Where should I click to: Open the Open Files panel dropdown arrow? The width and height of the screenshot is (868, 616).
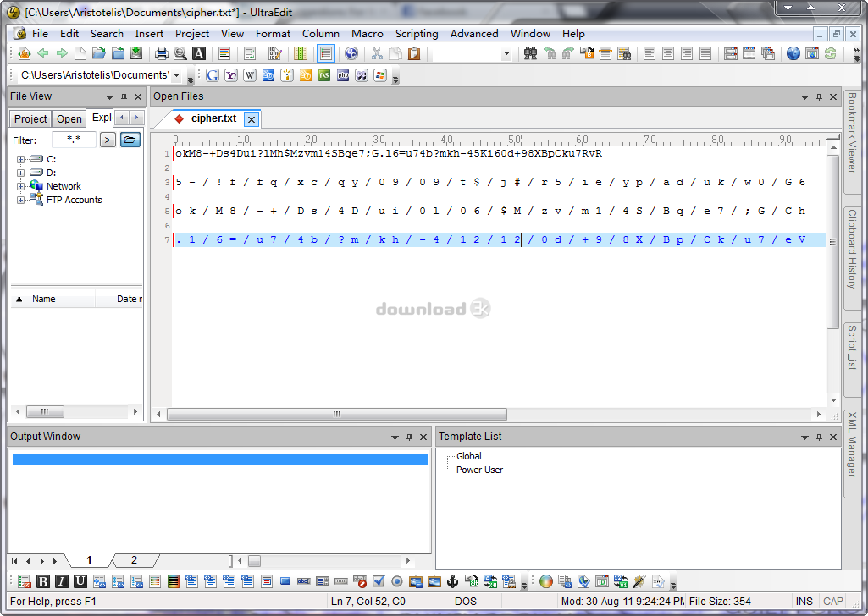(x=804, y=96)
